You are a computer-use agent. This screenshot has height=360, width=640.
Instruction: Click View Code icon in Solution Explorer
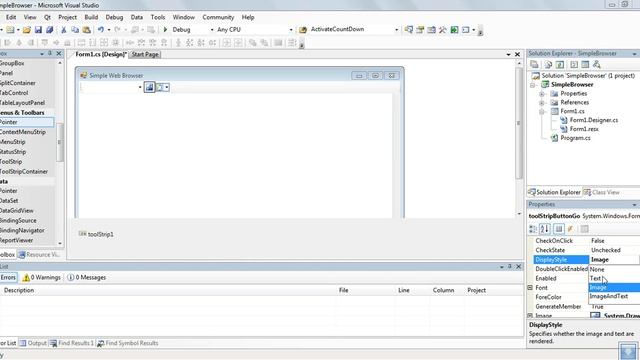pos(574,64)
